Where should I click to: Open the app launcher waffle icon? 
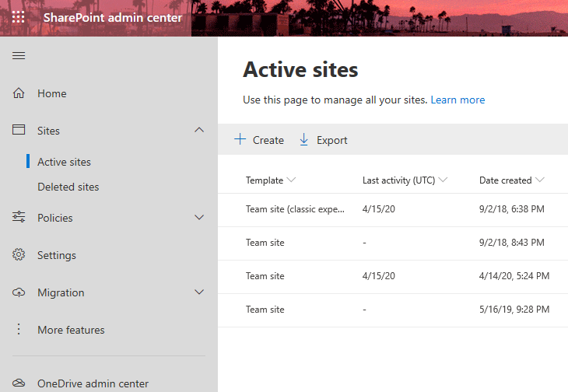(18, 17)
